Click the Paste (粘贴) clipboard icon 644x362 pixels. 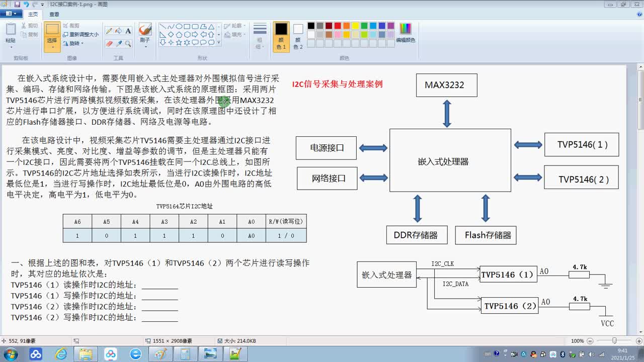11,29
